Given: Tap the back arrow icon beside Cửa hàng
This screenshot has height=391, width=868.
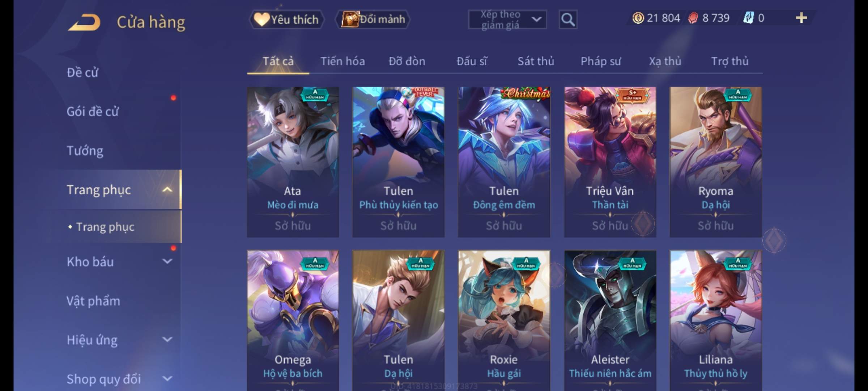Looking at the screenshot, I should coord(84,22).
